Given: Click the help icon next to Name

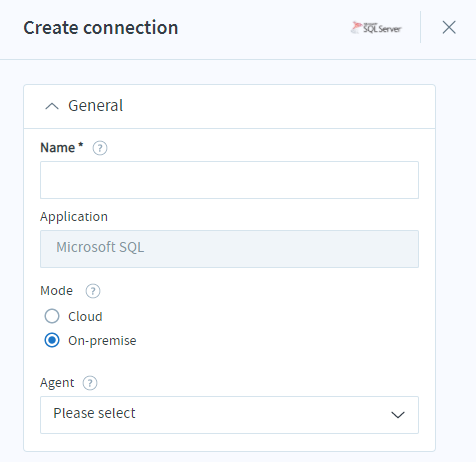Looking at the screenshot, I should pos(100,148).
